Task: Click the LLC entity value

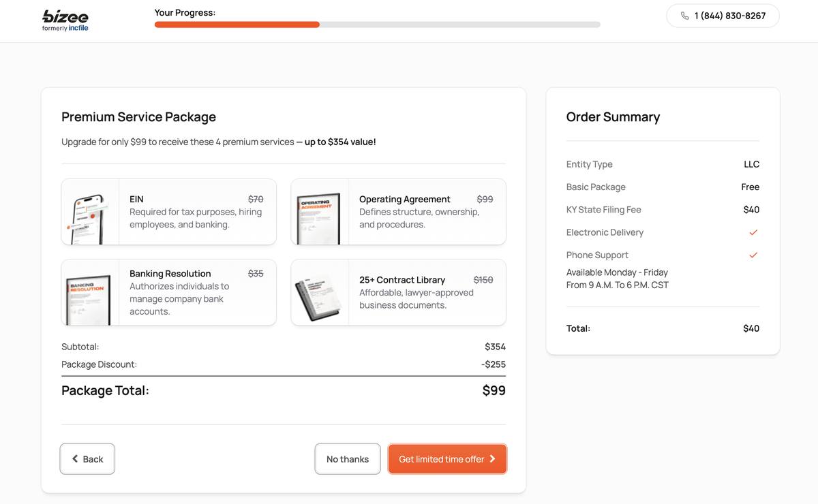Action: pos(751,164)
